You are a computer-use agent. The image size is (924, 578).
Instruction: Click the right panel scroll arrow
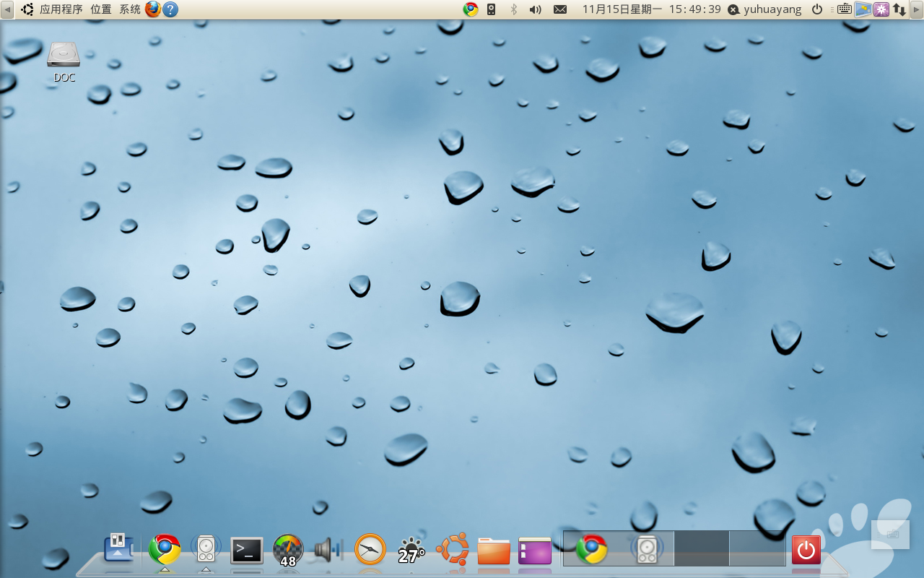[917, 9]
